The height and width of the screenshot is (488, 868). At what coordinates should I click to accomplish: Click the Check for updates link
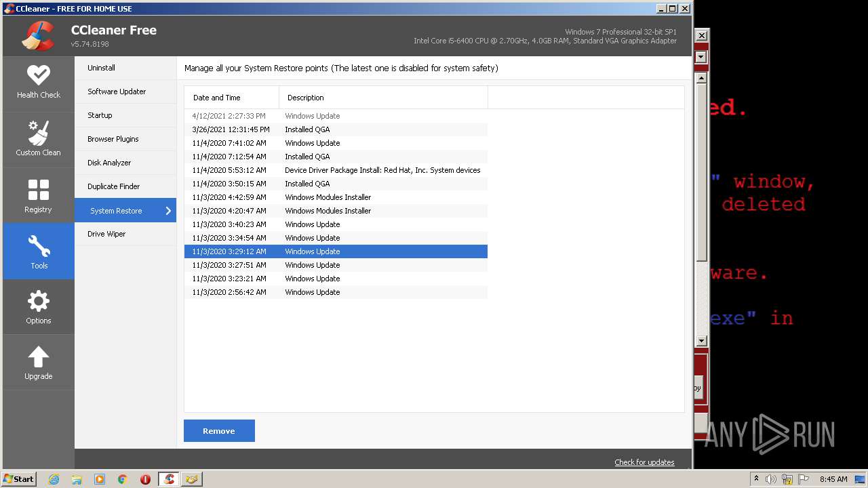click(x=644, y=462)
